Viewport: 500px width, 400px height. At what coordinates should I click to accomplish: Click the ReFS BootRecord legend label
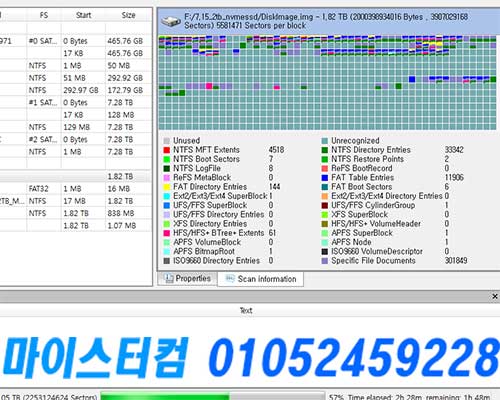coord(362,168)
